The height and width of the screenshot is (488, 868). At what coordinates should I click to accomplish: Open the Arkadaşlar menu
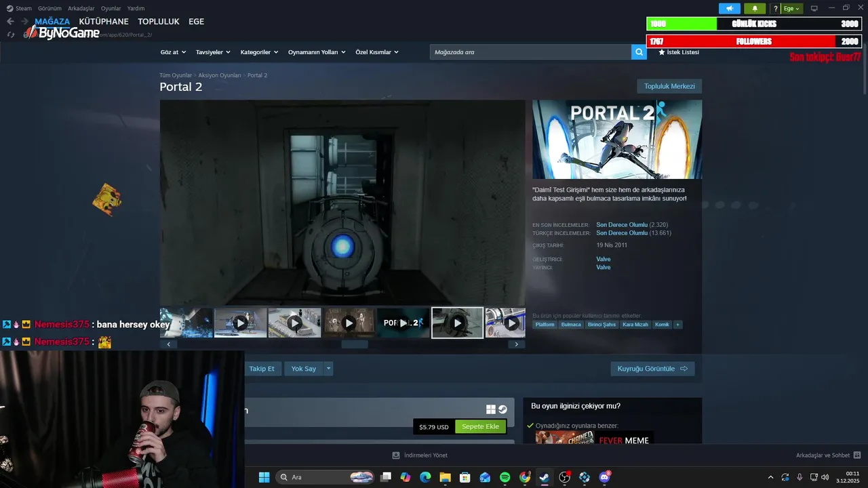pos(81,8)
